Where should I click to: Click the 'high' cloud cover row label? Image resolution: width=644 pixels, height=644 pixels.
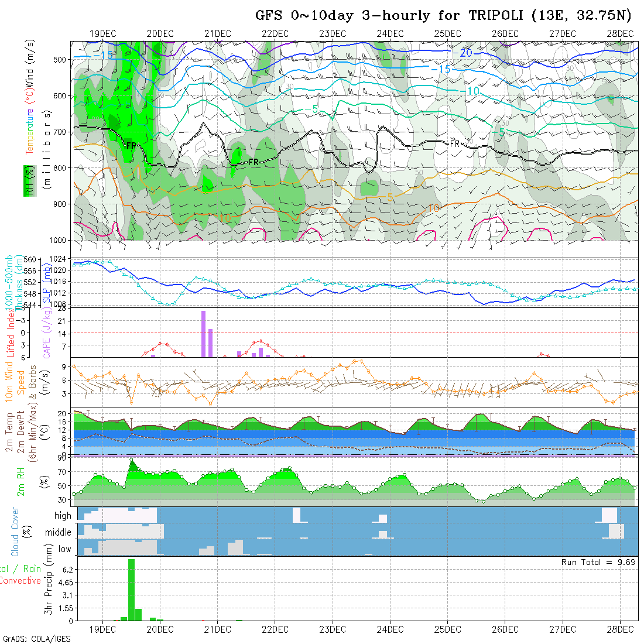coord(63,516)
